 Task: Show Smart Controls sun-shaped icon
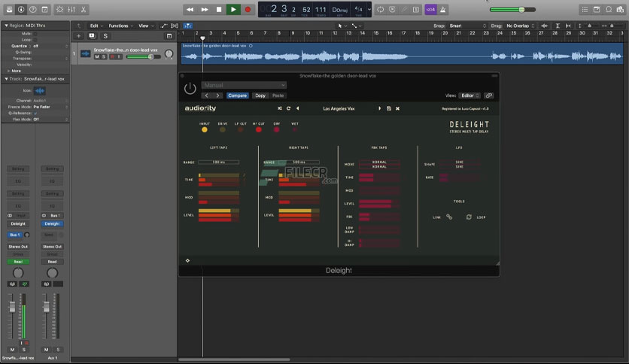point(59,9)
